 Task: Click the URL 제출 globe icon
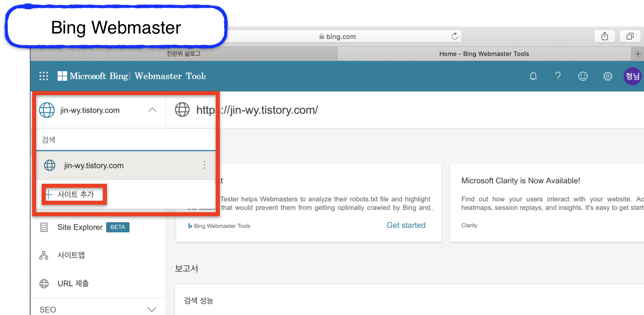point(44,284)
